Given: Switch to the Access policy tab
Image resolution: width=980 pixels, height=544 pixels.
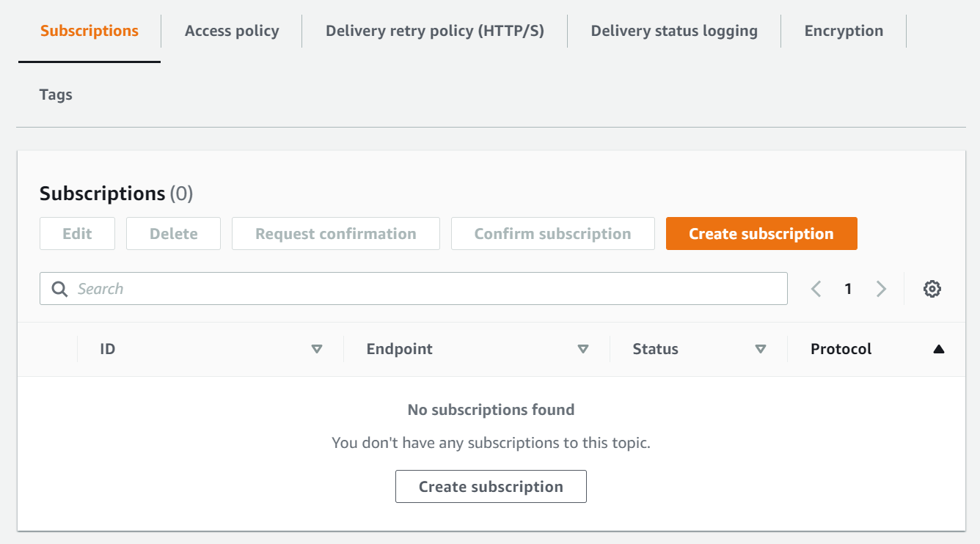Looking at the screenshot, I should click(x=232, y=31).
